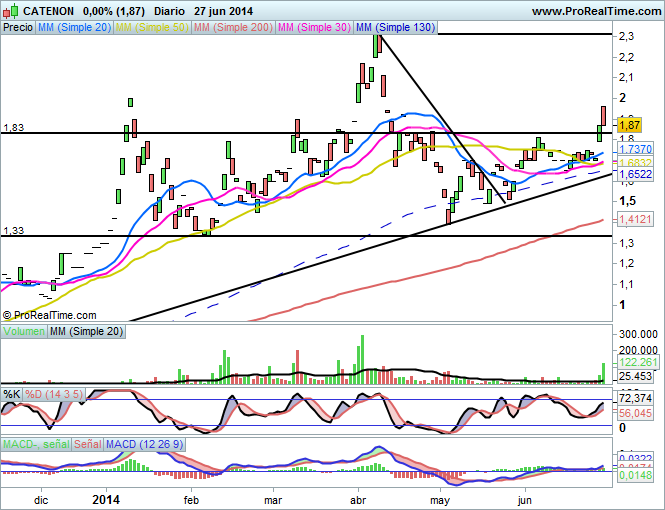Click the 1,7370 moving average value tag
Image resolution: width=665 pixels, height=510 pixels.
pyautogui.click(x=635, y=149)
